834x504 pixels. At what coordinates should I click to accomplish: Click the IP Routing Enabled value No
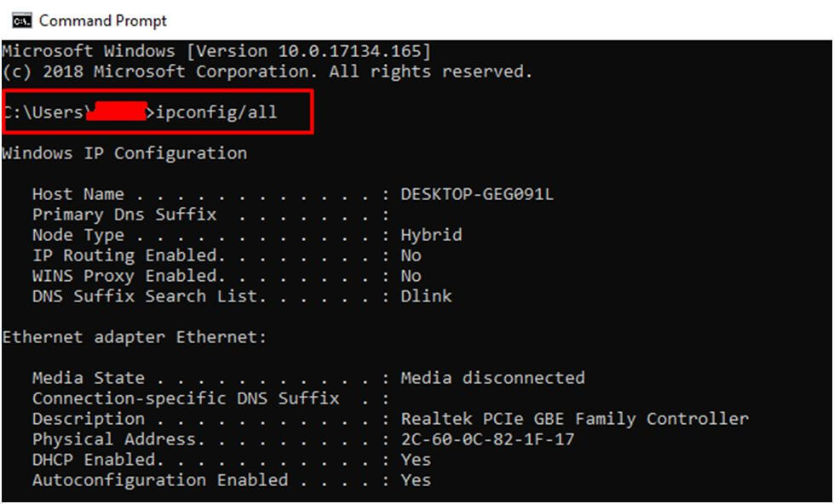pos(411,255)
